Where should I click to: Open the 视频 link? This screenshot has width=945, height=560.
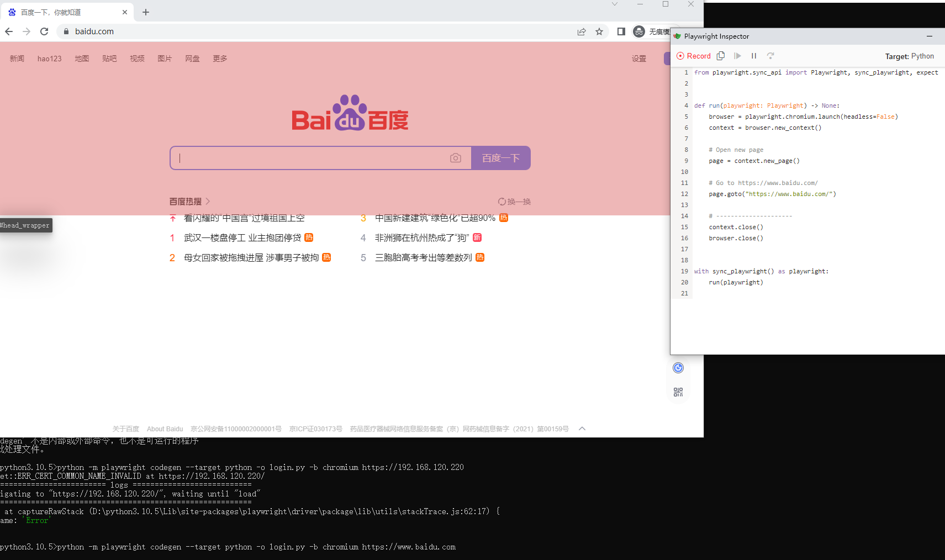(x=137, y=59)
